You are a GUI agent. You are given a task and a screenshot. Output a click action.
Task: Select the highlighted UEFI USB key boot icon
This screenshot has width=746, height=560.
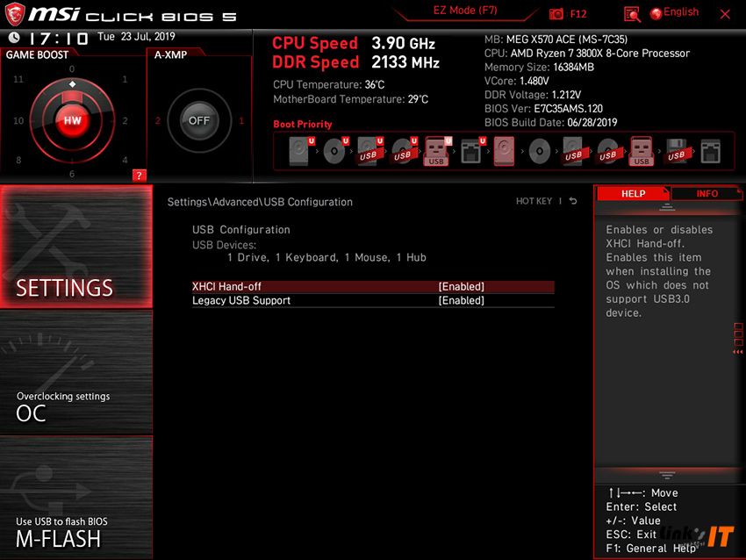click(x=437, y=151)
